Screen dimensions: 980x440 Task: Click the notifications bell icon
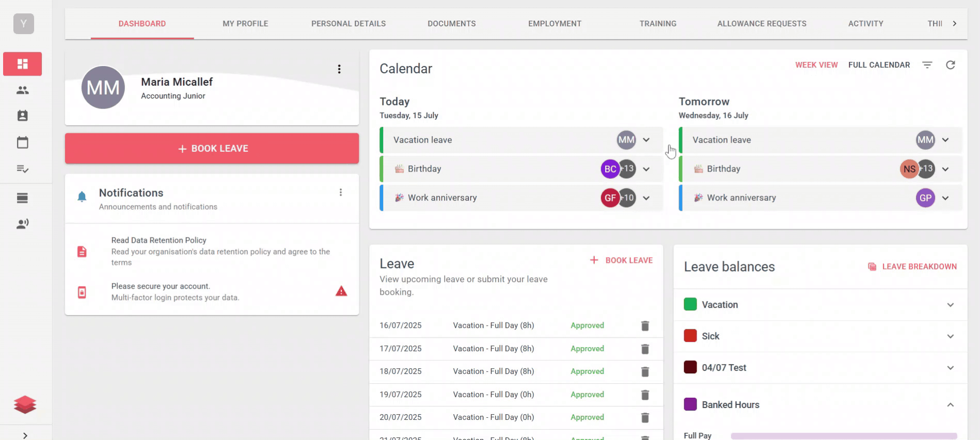click(82, 197)
